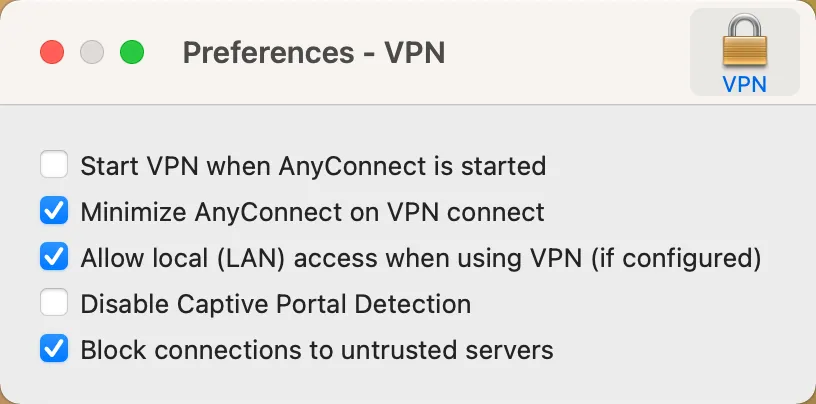Screen dimensions: 816x404
Task: Select the '(if configured)' text in LAN option
Action: [x=675, y=258]
